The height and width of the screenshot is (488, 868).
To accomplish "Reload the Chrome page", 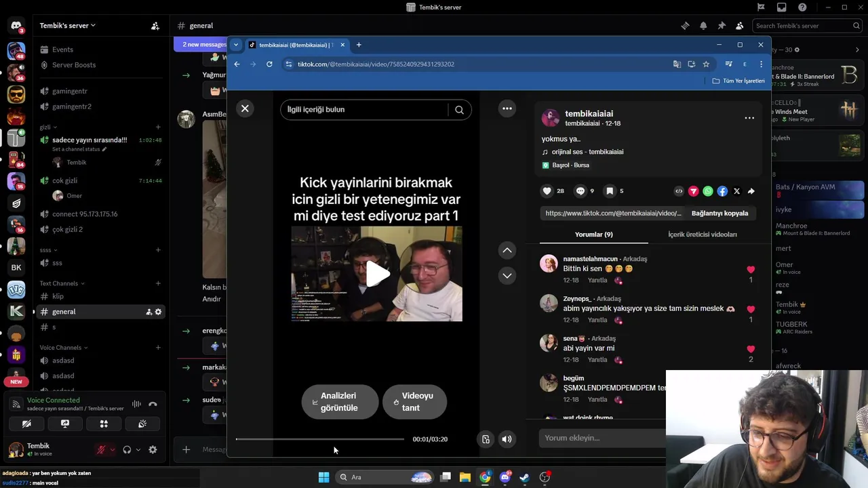I will 269,64.
